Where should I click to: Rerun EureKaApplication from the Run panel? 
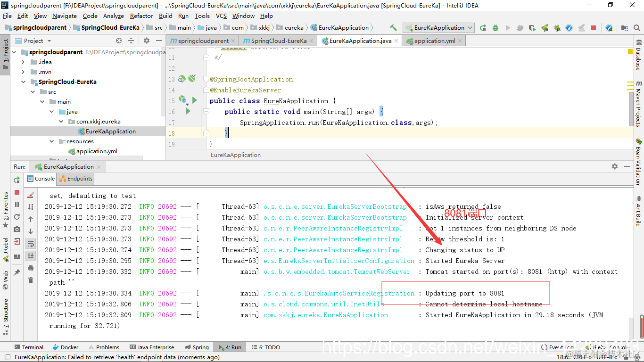point(17,180)
